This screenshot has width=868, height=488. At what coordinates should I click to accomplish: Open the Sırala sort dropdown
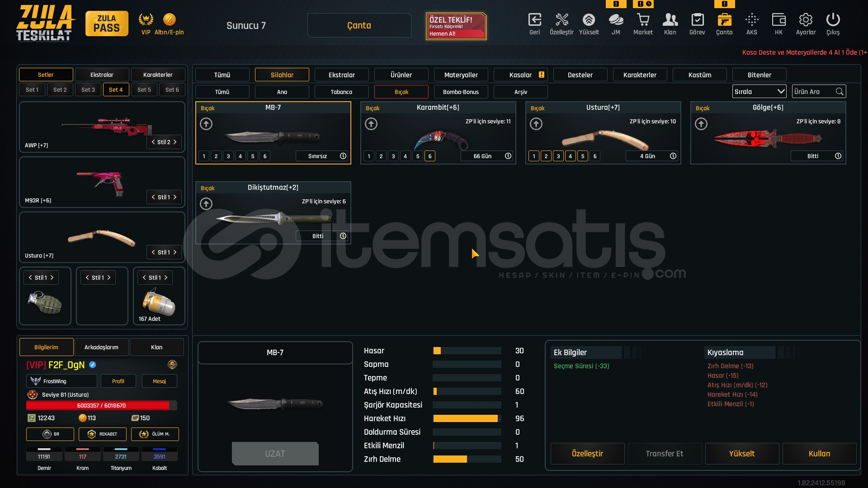point(759,92)
